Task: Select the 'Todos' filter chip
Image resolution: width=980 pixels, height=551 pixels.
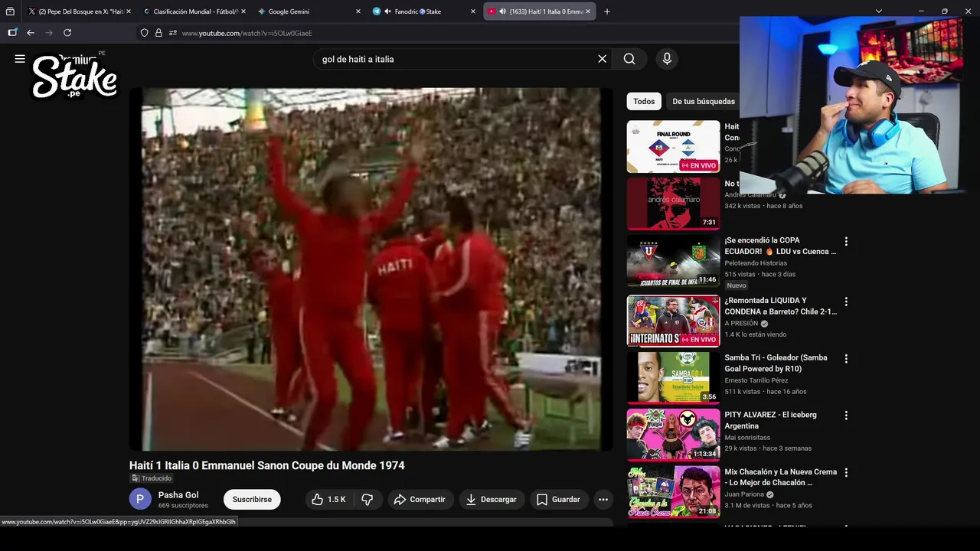Action: pyautogui.click(x=644, y=101)
